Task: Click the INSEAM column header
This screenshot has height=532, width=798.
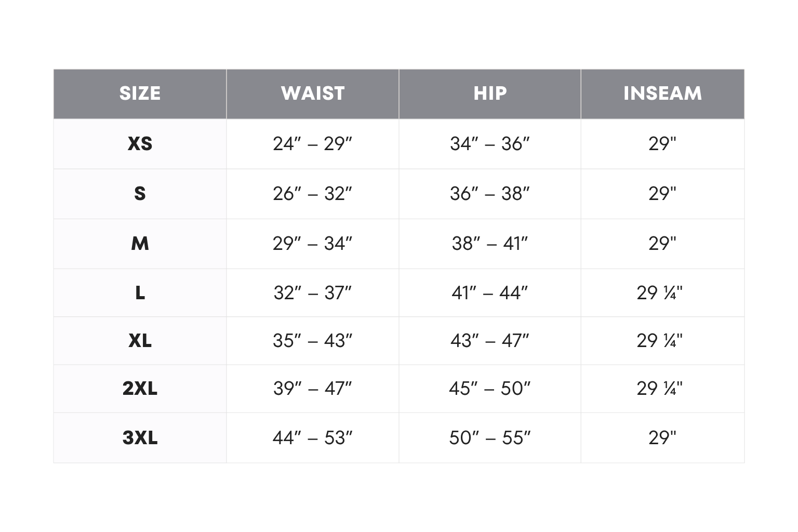Action: [662, 94]
